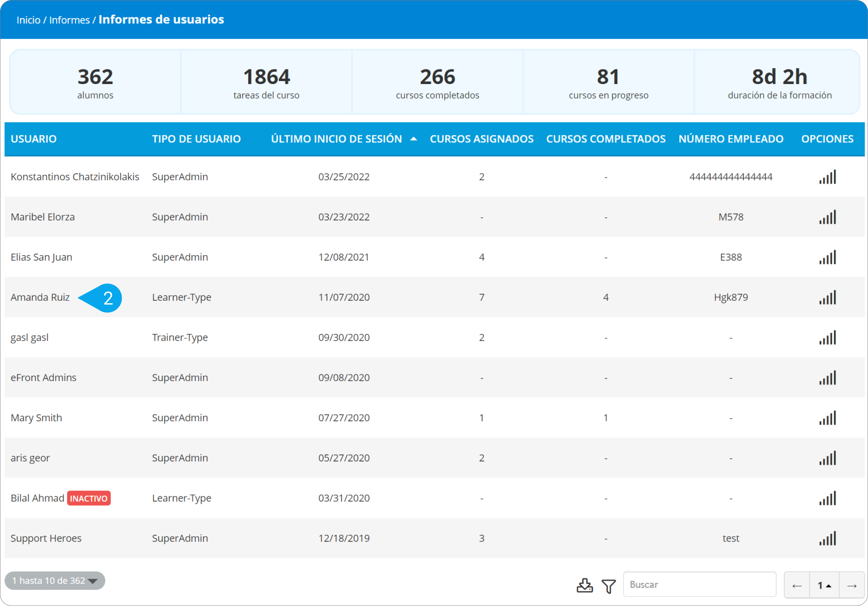Image resolution: width=868 pixels, height=606 pixels.
Task: View reports icon for Mary Smith
Action: [x=827, y=418]
